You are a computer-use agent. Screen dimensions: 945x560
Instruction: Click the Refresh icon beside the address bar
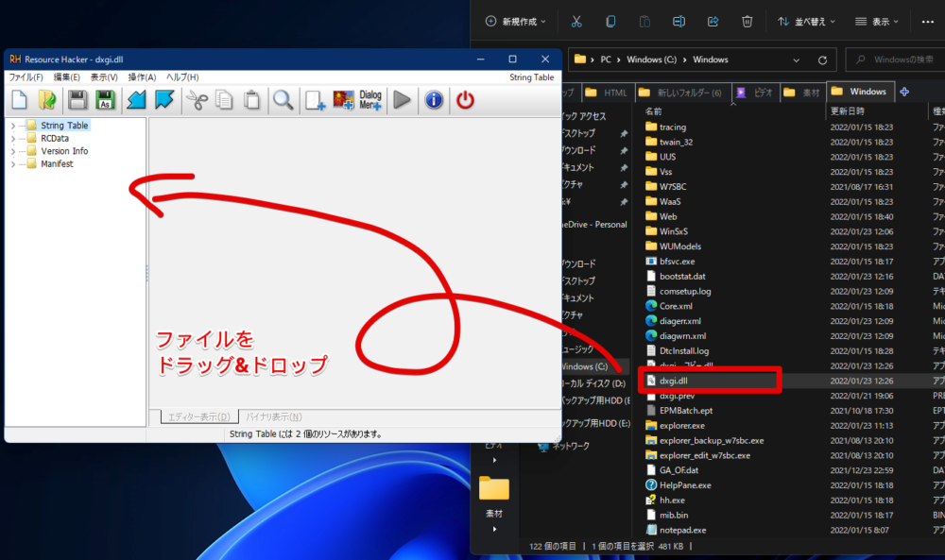coord(822,60)
